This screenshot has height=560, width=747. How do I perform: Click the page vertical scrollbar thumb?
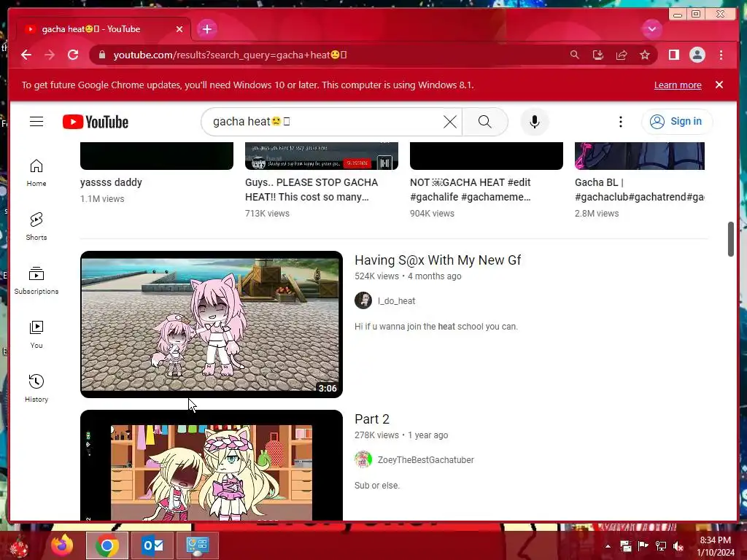731,239
